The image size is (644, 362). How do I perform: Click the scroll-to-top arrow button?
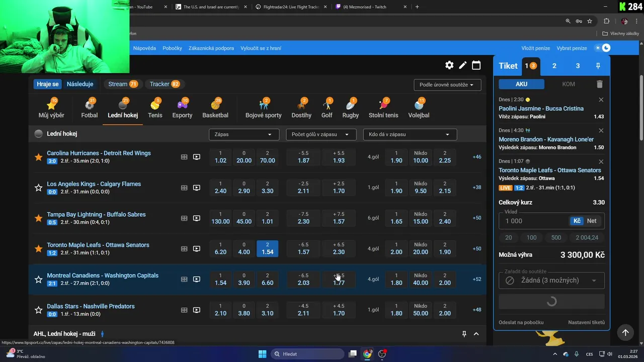(625, 332)
